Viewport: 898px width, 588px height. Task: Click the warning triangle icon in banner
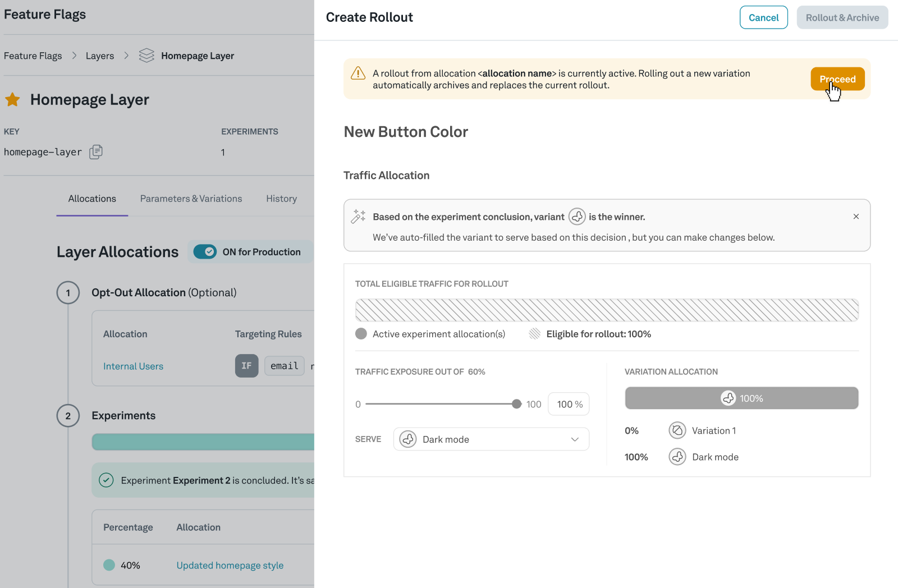click(x=358, y=73)
